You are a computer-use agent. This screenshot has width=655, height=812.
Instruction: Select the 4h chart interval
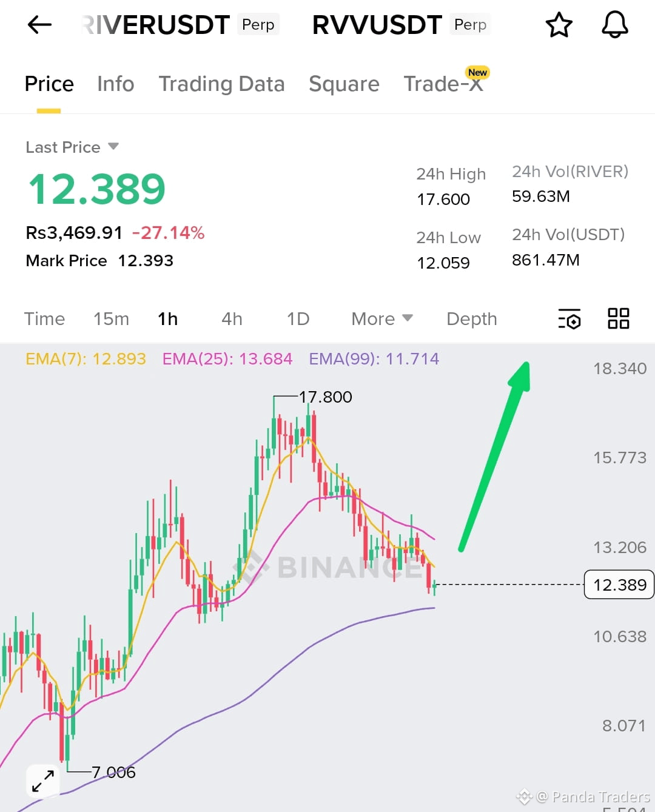pyautogui.click(x=232, y=318)
